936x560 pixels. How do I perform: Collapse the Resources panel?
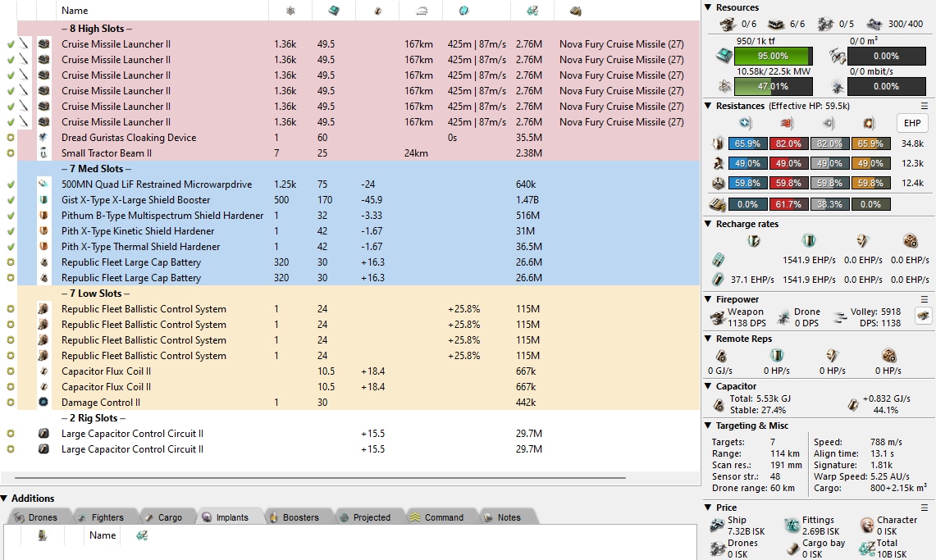tap(709, 7)
